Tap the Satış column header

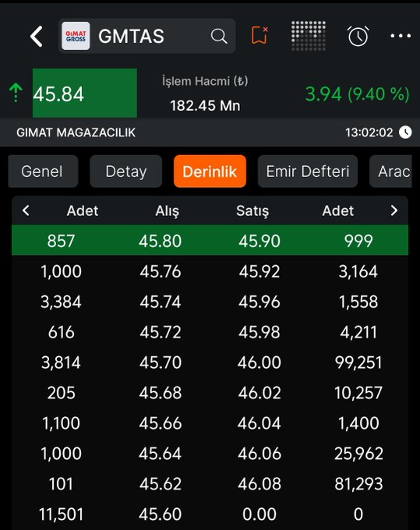(252, 211)
